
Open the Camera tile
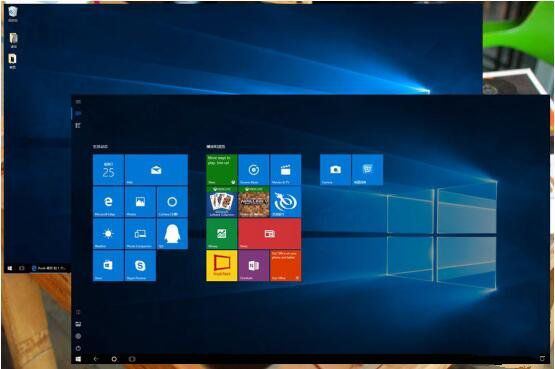coord(335,169)
